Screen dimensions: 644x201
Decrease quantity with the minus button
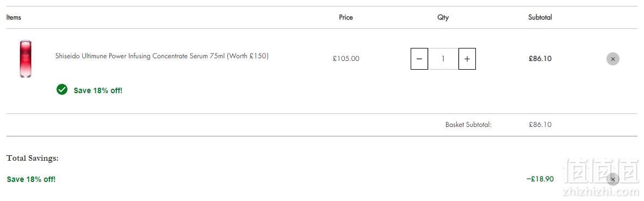point(419,59)
